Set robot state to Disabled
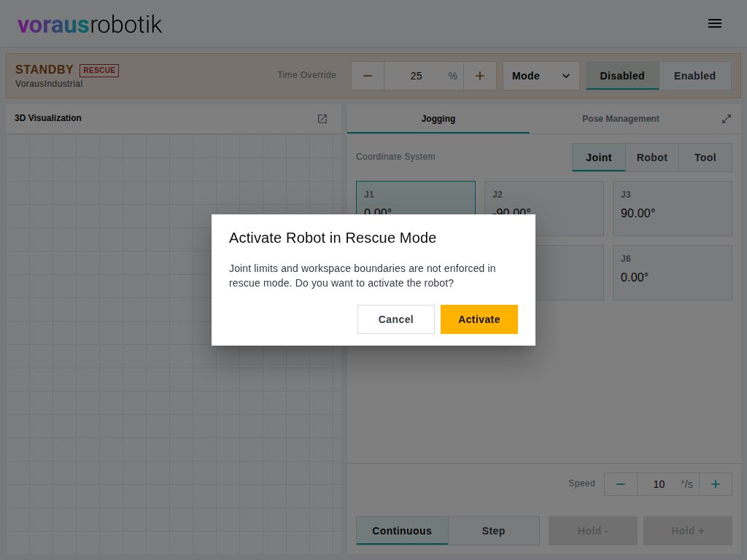 pos(622,76)
